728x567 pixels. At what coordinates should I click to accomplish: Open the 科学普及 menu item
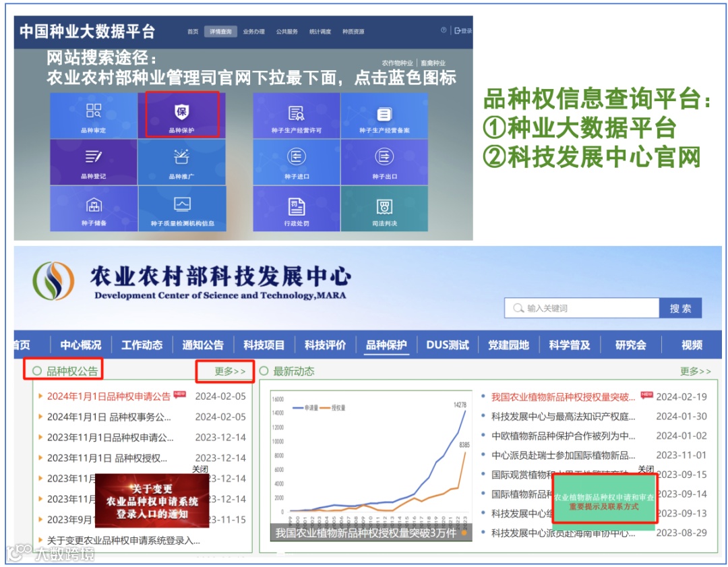click(570, 345)
